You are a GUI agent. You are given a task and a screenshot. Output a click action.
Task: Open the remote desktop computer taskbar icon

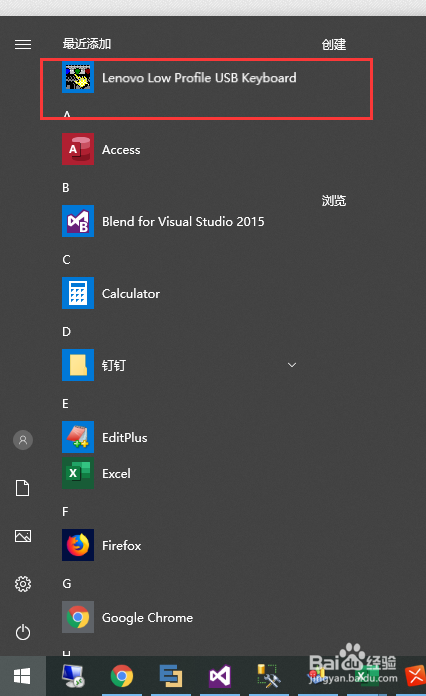pyautogui.click(x=73, y=676)
